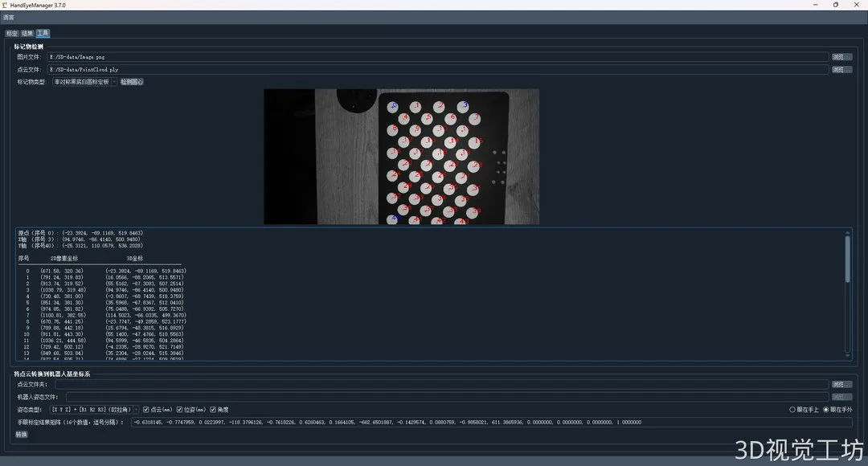868x466 pixels.
Task: Browse for the 点云文件 point cloud file
Action: pos(841,70)
